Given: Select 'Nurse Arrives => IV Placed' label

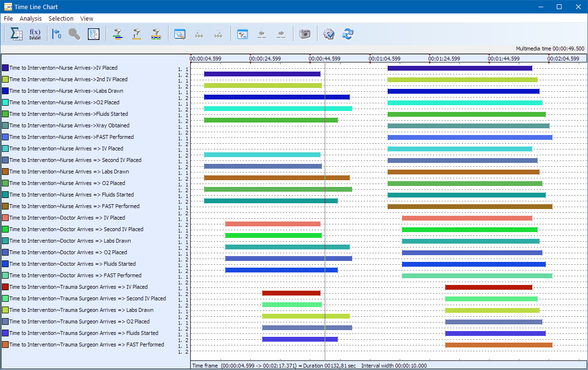Looking at the screenshot, I should pos(66,148).
